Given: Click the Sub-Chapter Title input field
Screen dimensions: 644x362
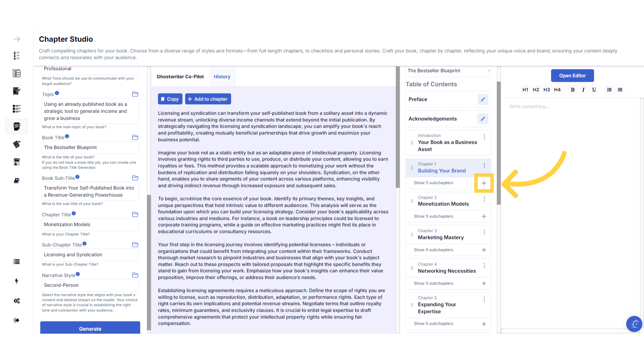Looking at the screenshot, I should pyautogui.click(x=90, y=255).
